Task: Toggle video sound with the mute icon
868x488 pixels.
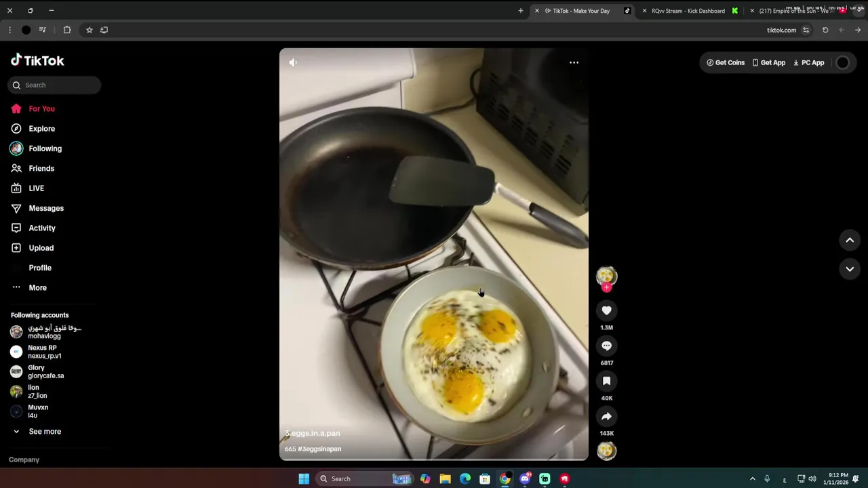Action: pyautogui.click(x=293, y=62)
